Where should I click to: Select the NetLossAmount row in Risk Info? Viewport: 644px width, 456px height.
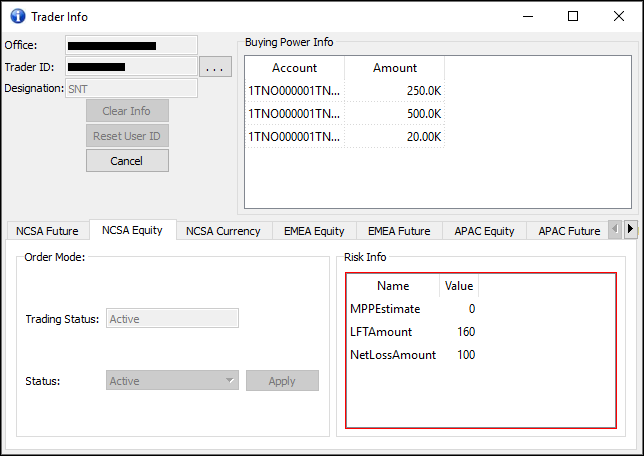393,355
